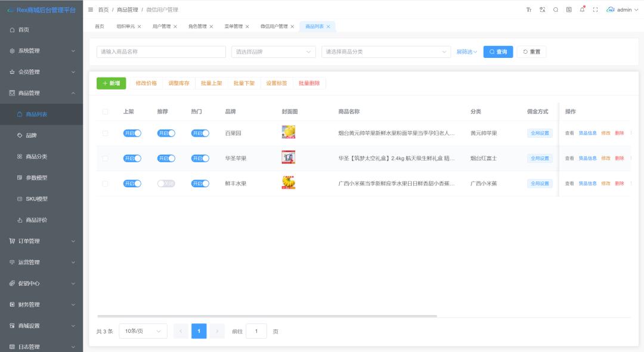
Task: Open the 请选择品牌 dropdown
Action: 274,52
